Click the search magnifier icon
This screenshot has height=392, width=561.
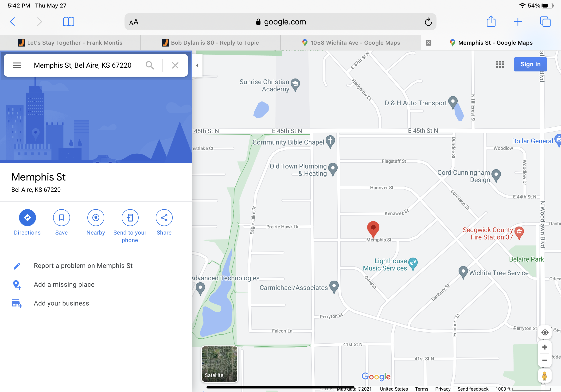150,65
